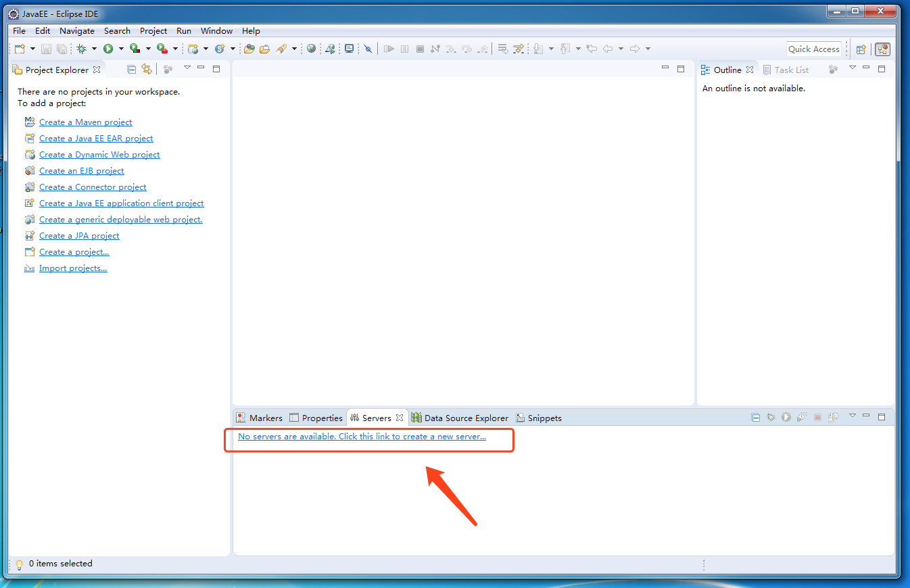Click the Disconnect debug icon
Image resolution: width=910 pixels, height=588 pixels.
click(435, 49)
